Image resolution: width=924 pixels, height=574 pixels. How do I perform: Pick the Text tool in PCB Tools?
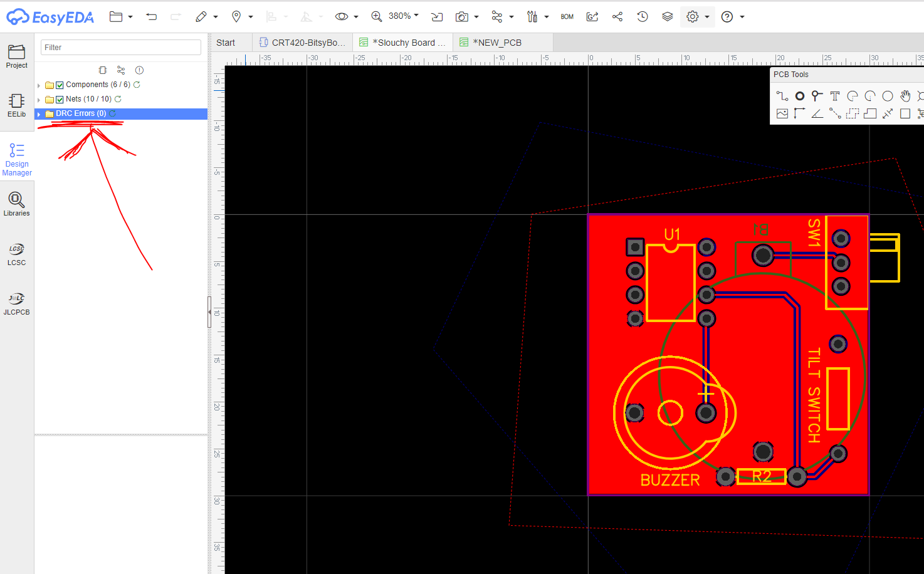pos(834,96)
